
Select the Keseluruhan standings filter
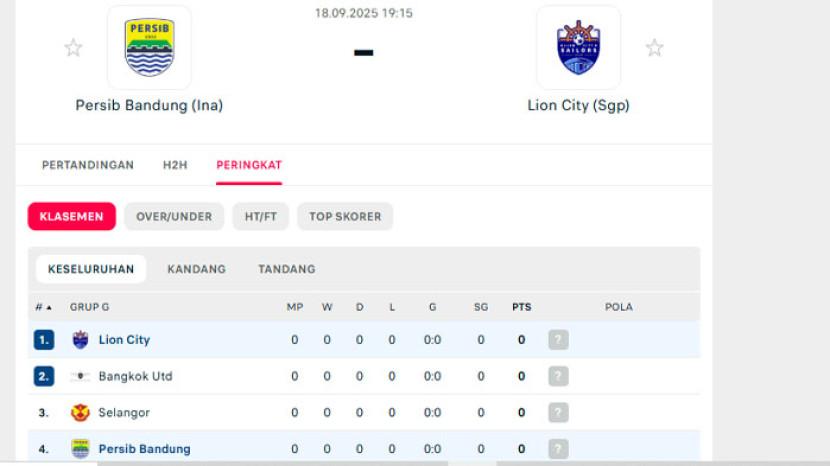(91, 269)
